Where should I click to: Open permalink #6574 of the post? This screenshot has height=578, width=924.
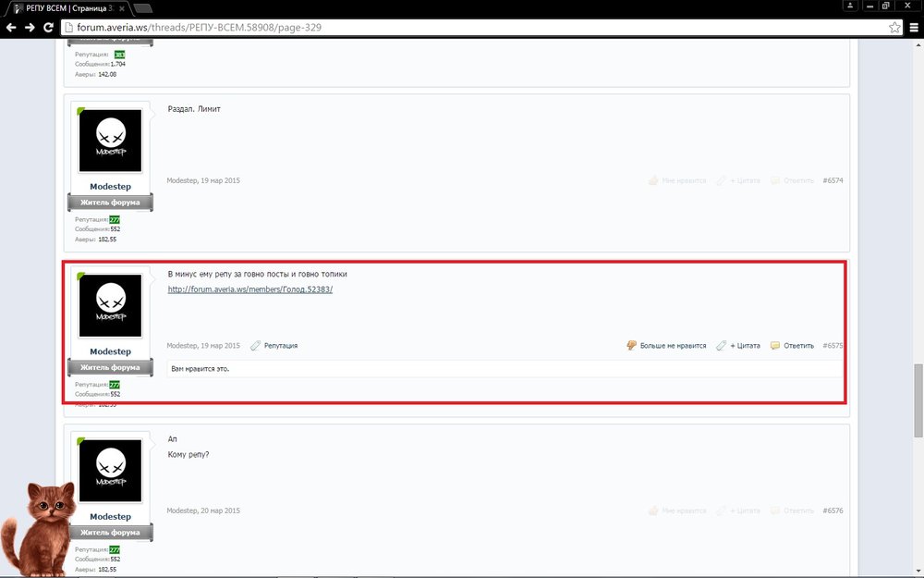pyautogui.click(x=832, y=180)
